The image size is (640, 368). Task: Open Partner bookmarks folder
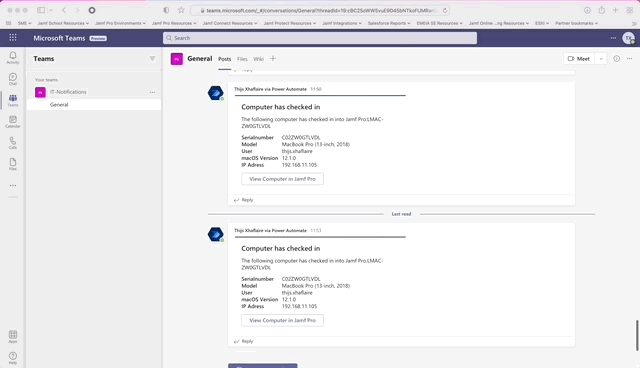tap(576, 23)
